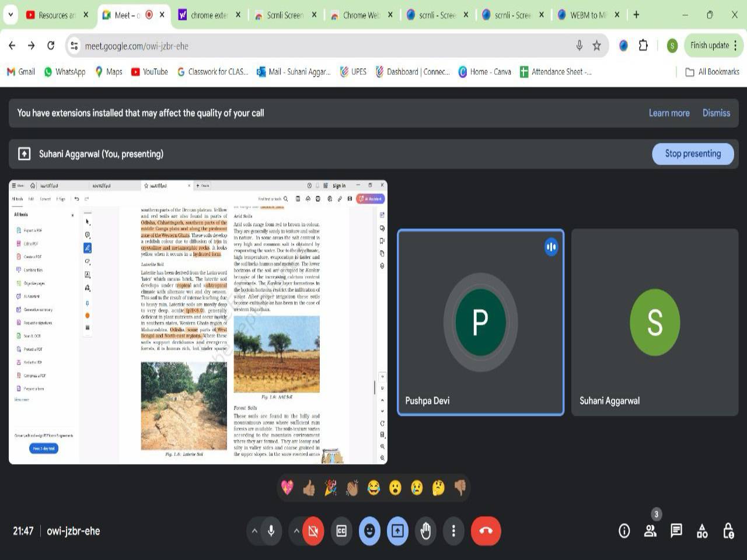This screenshot has height=560, width=747.
Task: Mute the microphone in Meet
Action: [x=271, y=531]
